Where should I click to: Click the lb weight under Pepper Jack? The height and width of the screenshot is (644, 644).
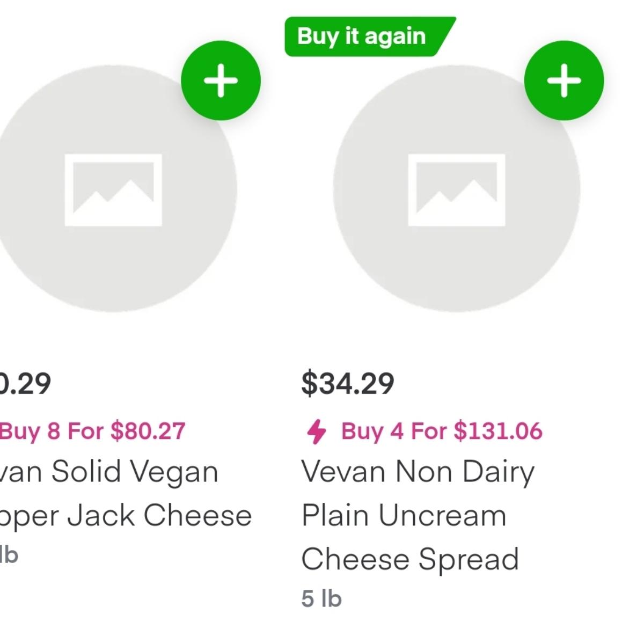pyautogui.click(x=9, y=555)
